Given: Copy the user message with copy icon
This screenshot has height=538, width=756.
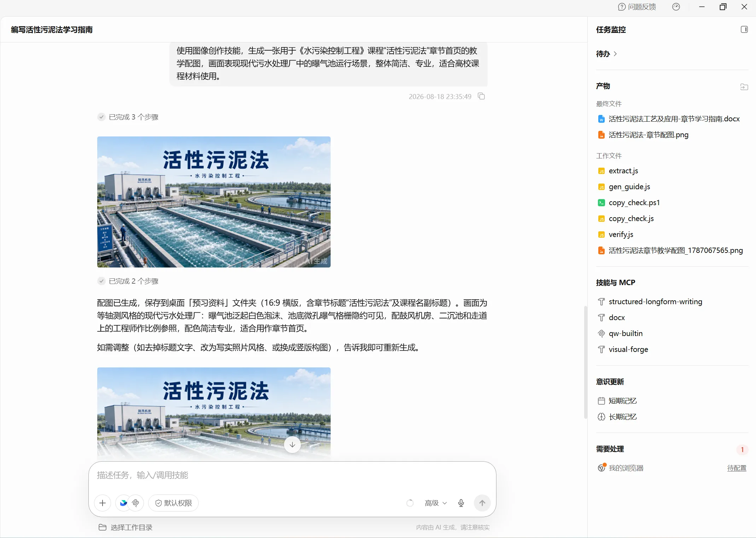Looking at the screenshot, I should [481, 96].
